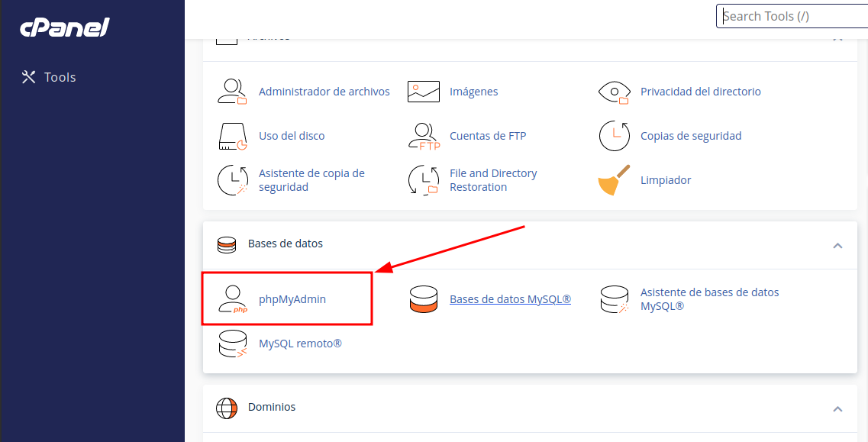Collapse the Dominios section
Viewport: 868px width, 442px height.
coord(837,408)
